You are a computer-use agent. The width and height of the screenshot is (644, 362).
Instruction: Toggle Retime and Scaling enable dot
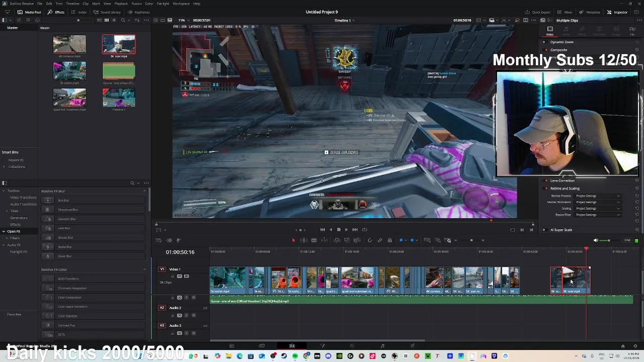pos(546,189)
